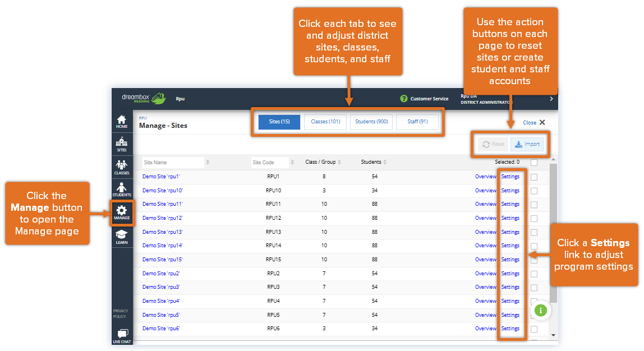
Task: Open Settings for Demo Site 'rpu2'
Action: (510, 274)
